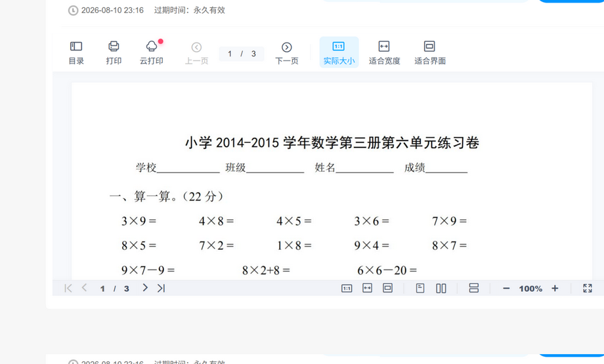The width and height of the screenshot is (604, 364).
Task: Zoom in with plus button
Action: pyautogui.click(x=555, y=288)
